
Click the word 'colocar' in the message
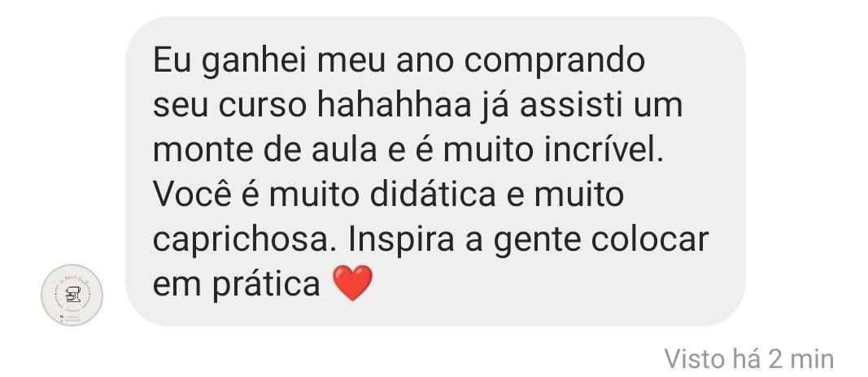click(x=650, y=239)
